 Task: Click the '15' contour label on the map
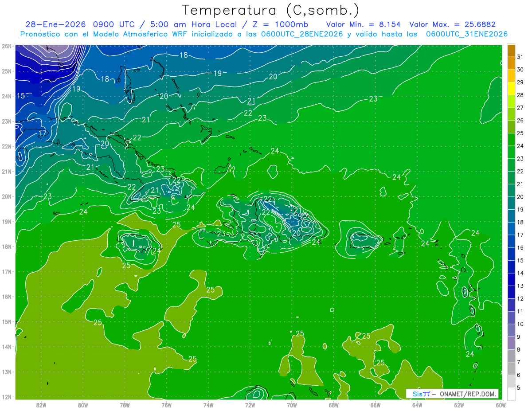click(x=21, y=96)
